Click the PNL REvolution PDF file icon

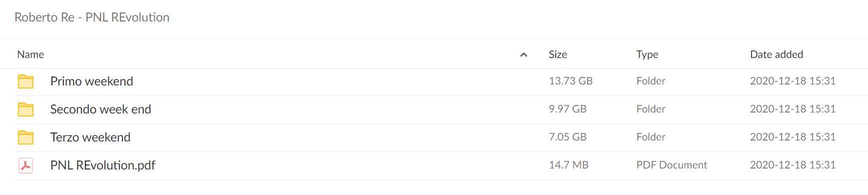[25, 165]
